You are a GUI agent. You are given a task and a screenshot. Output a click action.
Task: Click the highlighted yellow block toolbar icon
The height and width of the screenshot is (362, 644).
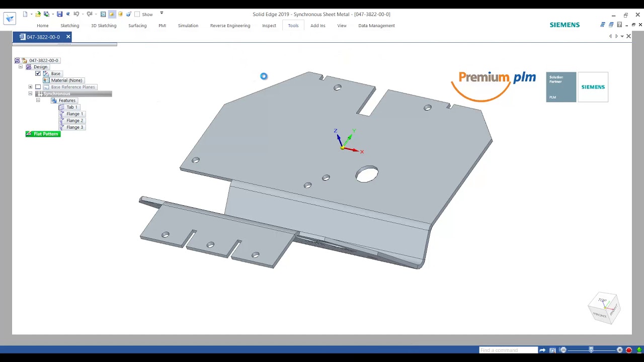[112, 14]
